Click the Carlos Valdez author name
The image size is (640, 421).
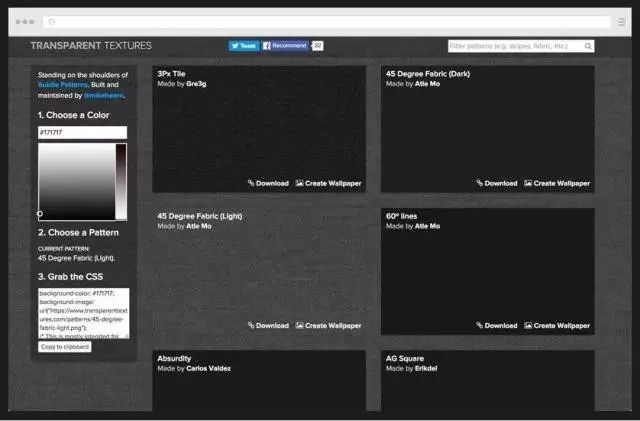[x=209, y=368]
